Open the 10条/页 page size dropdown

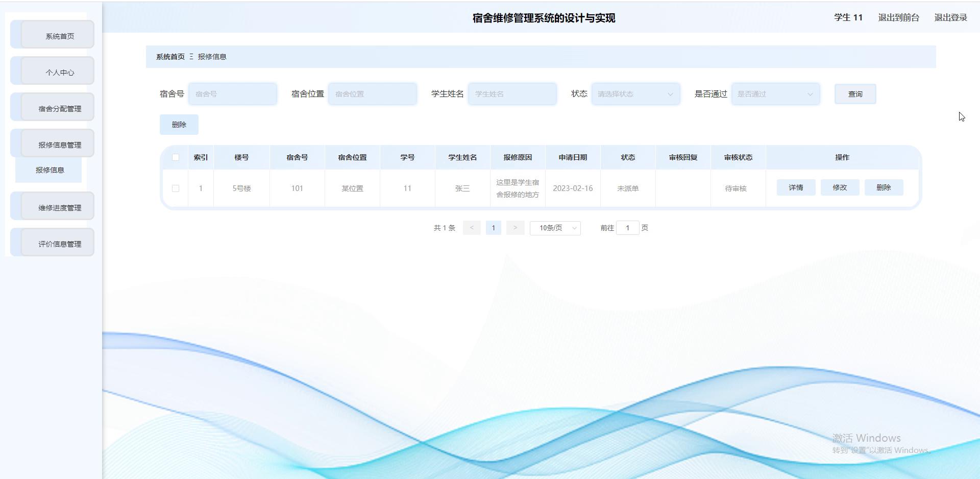(555, 228)
